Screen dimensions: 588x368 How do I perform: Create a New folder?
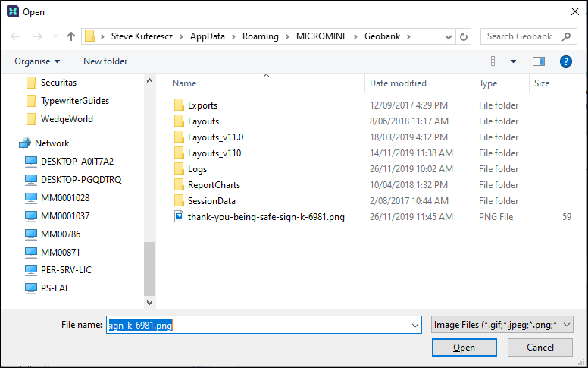pyautogui.click(x=105, y=61)
